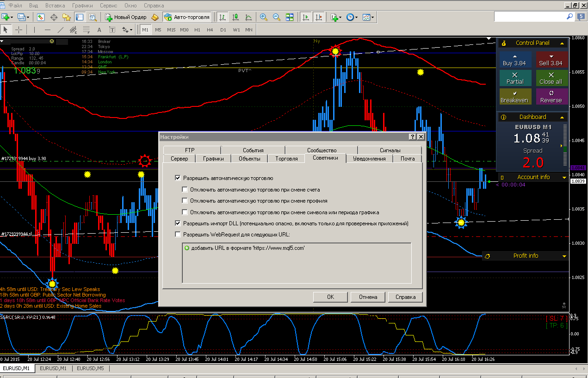Image resolution: width=588 pixels, height=378 pixels.
Task: Click the zoom in magnifier icon
Action: click(x=264, y=17)
